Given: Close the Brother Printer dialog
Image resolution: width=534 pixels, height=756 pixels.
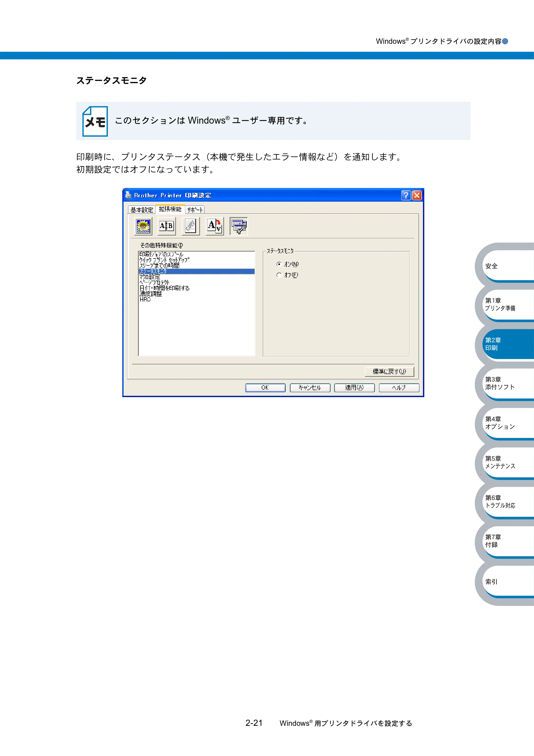Looking at the screenshot, I should click(417, 195).
